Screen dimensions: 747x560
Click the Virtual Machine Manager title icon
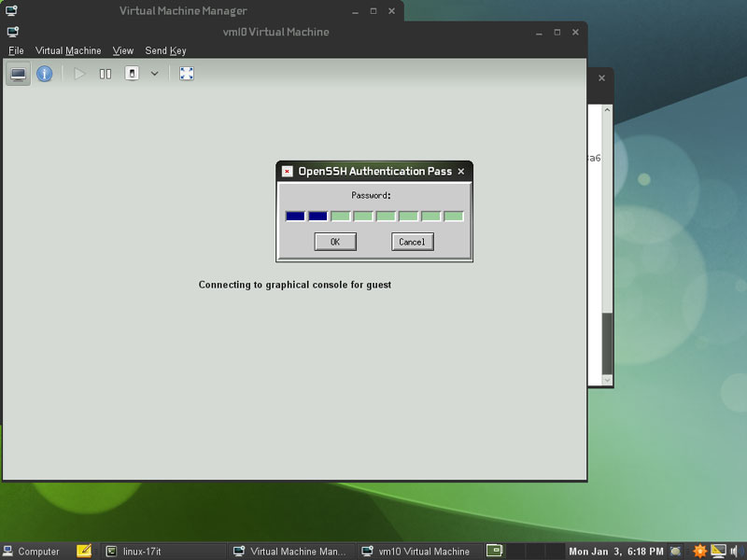click(11, 10)
